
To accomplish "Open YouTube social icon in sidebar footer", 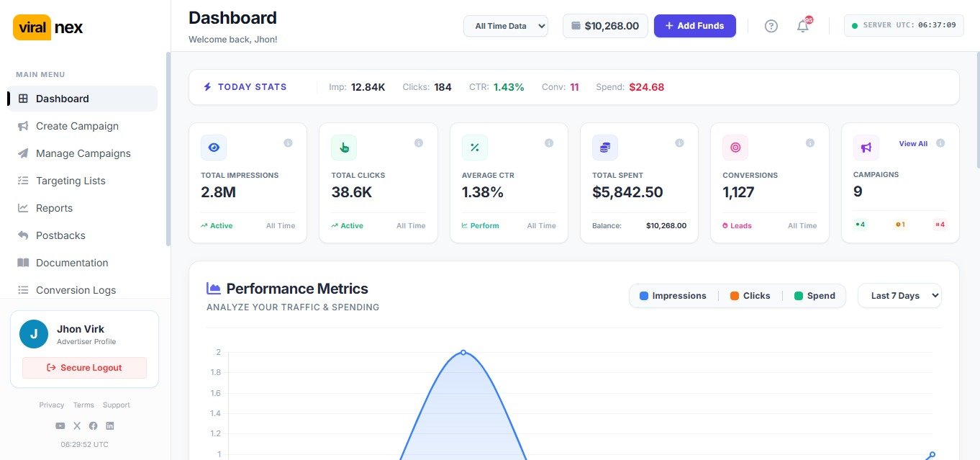I will click(60, 426).
